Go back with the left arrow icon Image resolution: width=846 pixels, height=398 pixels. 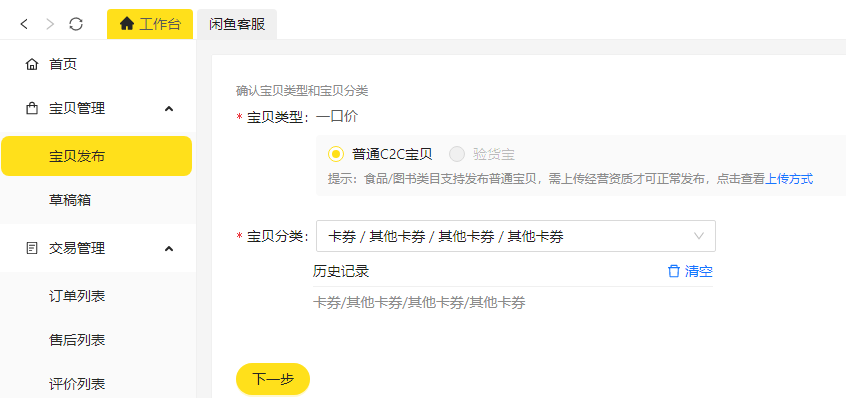coord(24,24)
